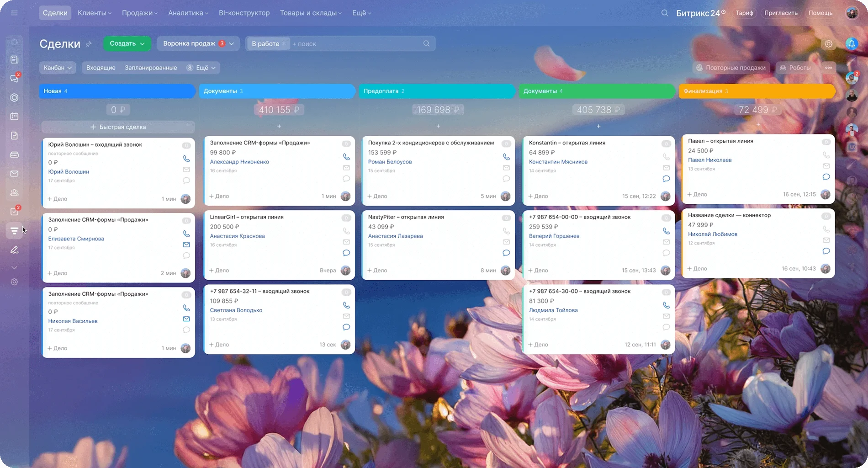Click the notifications bell icon
Viewport: 868px width, 468px height.
[x=852, y=43]
